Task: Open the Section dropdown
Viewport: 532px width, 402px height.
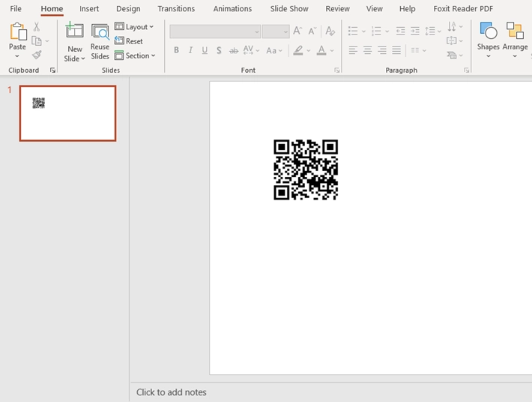Action: tap(135, 55)
